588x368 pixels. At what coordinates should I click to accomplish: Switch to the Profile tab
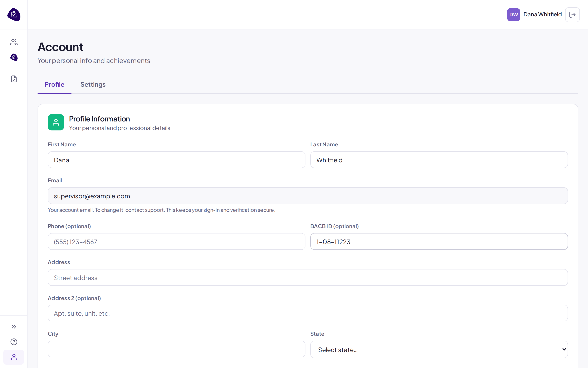pyautogui.click(x=55, y=84)
